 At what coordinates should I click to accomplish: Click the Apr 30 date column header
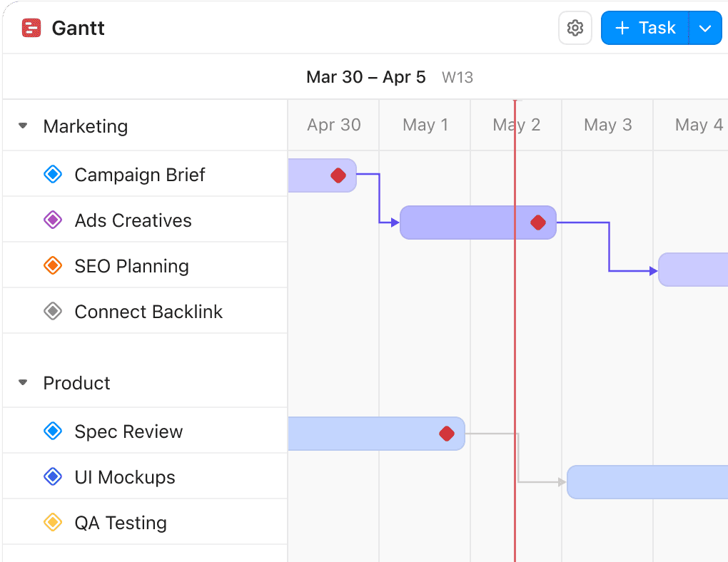coord(334,125)
